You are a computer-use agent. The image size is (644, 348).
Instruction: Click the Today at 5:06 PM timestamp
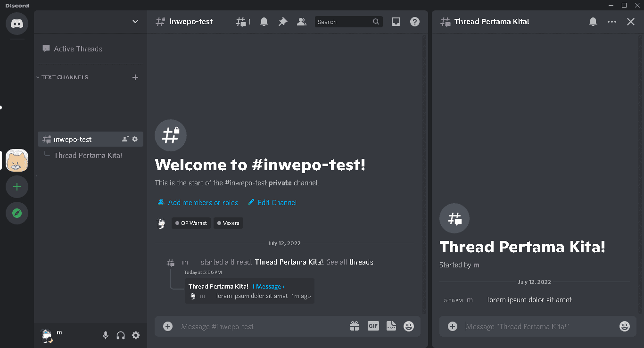tap(203, 273)
